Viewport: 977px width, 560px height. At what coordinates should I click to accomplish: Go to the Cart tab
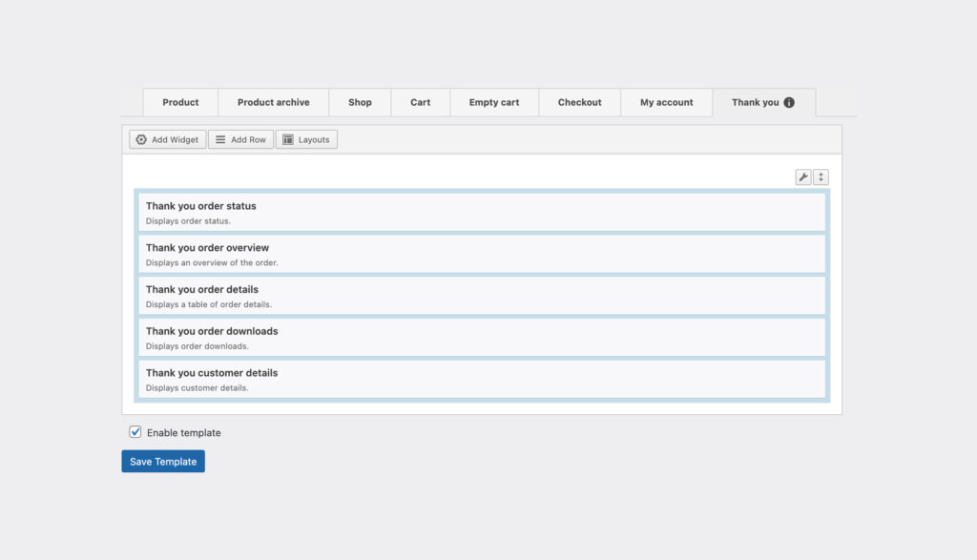pos(420,103)
